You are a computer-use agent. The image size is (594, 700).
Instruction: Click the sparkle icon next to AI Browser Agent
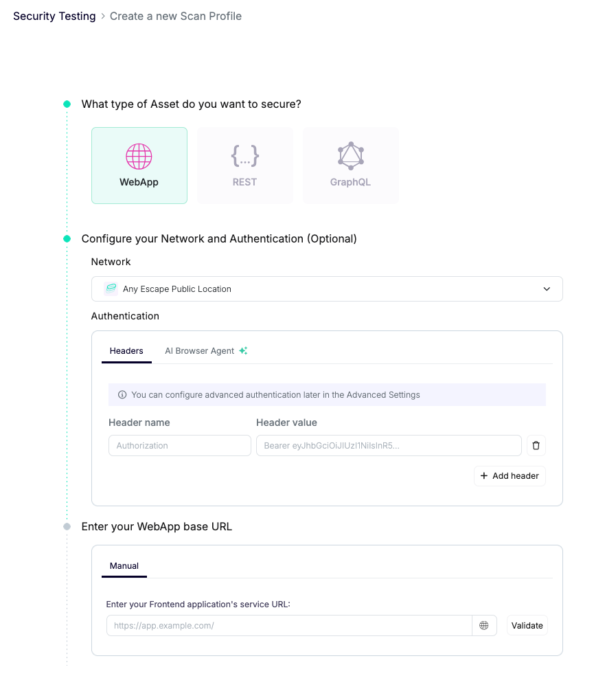(243, 351)
